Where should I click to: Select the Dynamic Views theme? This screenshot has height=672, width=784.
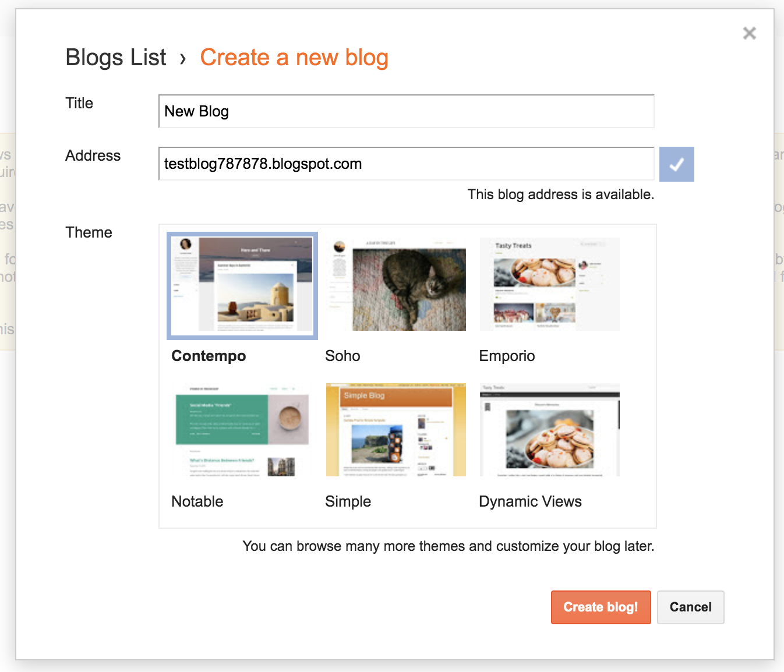tap(549, 430)
